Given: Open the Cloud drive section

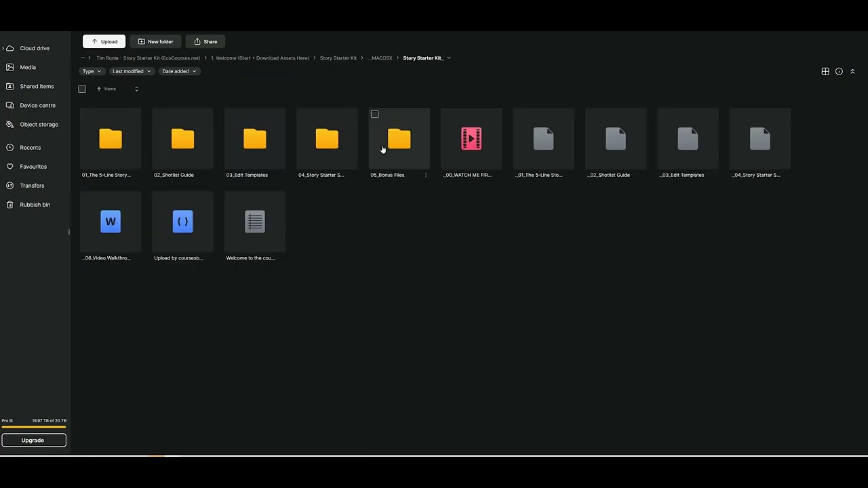Looking at the screenshot, I should tap(35, 48).
